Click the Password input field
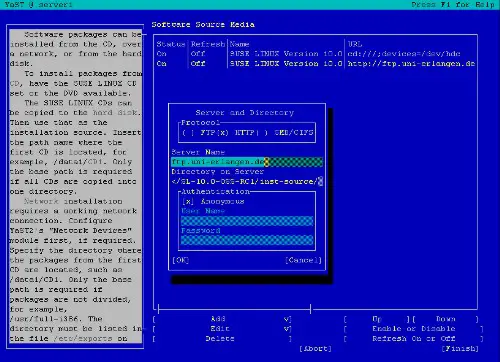 pos(247,240)
